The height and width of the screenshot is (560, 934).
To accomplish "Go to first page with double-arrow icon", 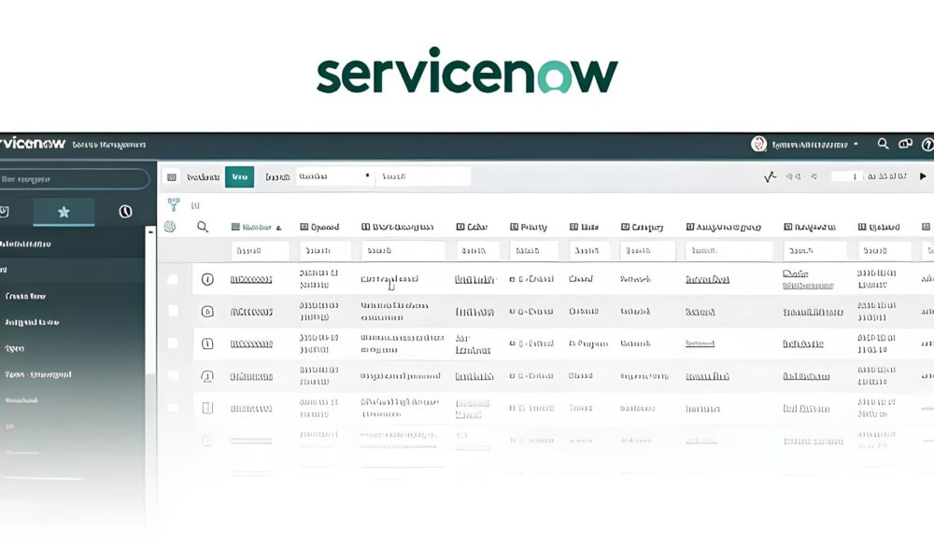I will point(793,176).
